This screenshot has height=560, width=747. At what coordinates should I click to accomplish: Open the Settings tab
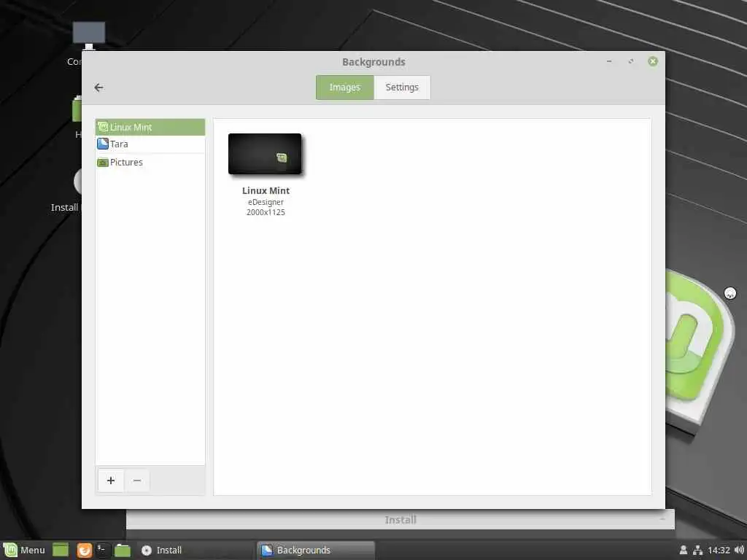click(402, 87)
